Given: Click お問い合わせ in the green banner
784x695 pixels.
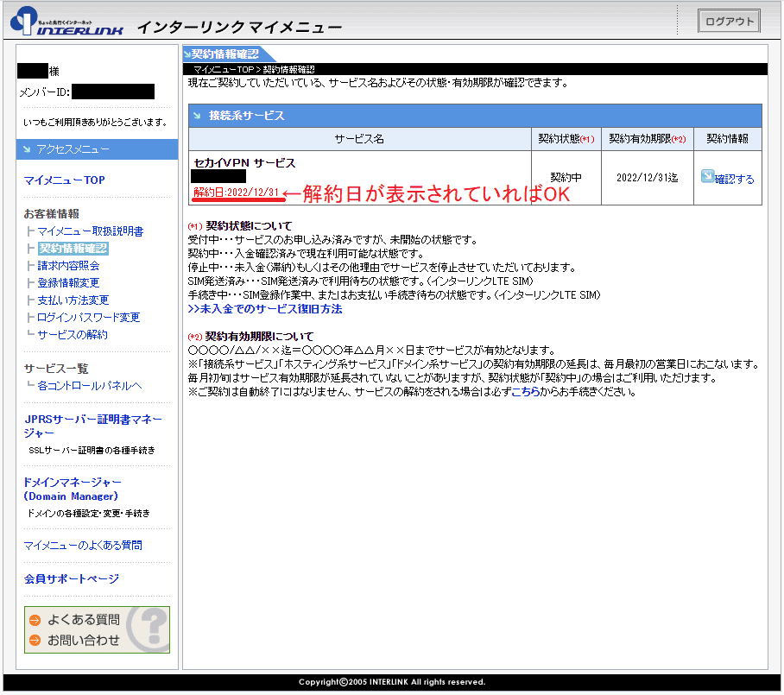Looking at the screenshot, I should click(84, 640).
